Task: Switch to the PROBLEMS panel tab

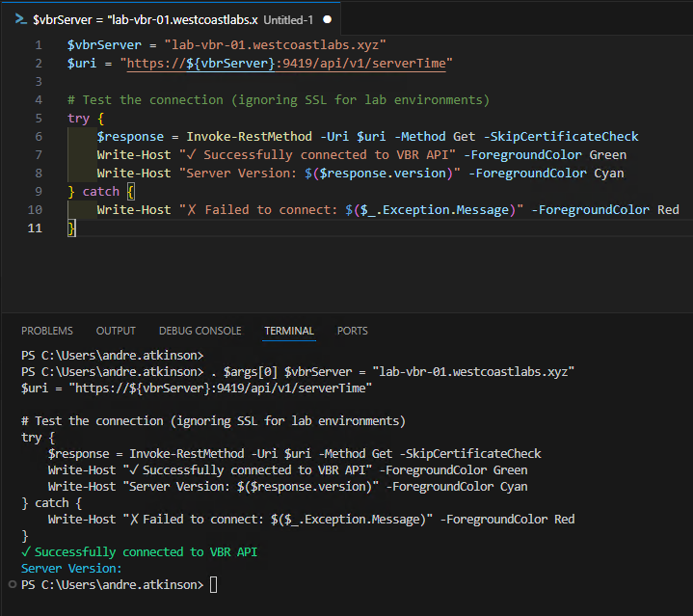Action: click(x=47, y=331)
